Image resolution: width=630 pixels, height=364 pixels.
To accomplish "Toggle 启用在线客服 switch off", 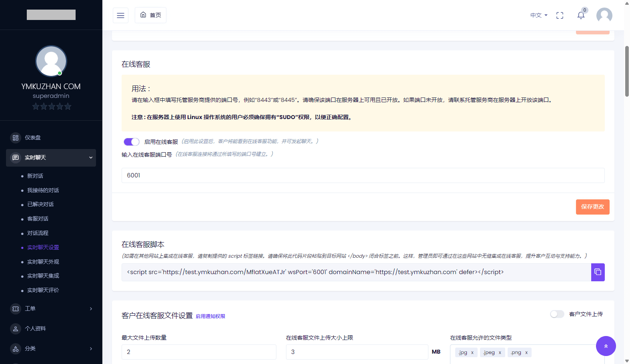I will [131, 142].
